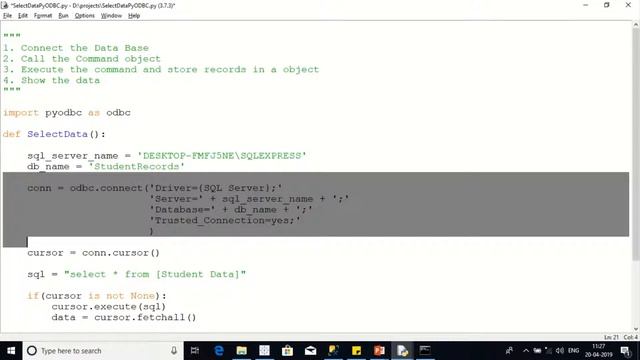640x360 pixels.
Task: Click the 'def SelectData():' line
Action: 54,134
